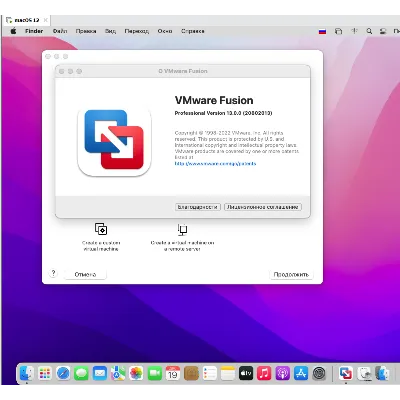The height and width of the screenshot is (400, 400).
Task: Open Messages app in the Dock
Action: 81,373
